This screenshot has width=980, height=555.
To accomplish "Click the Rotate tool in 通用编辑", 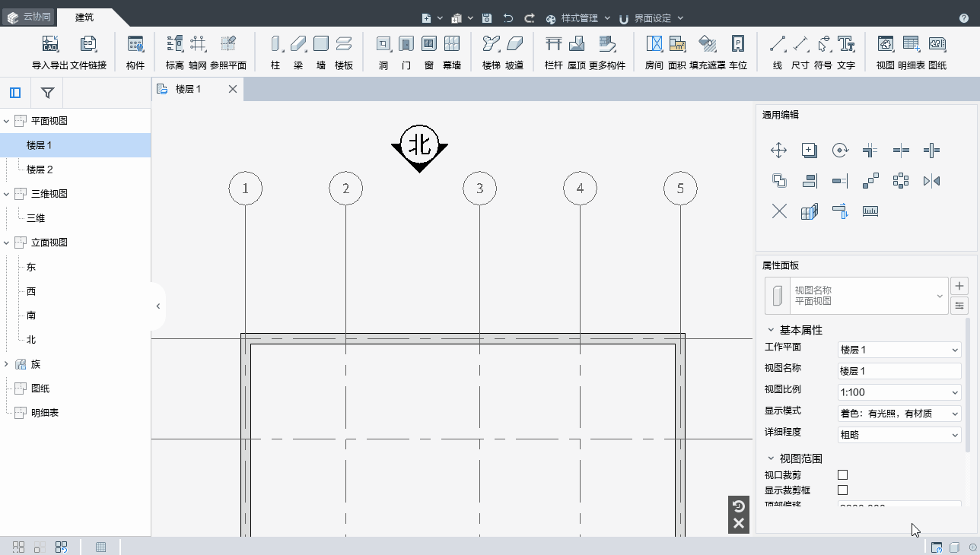I will point(840,151).
